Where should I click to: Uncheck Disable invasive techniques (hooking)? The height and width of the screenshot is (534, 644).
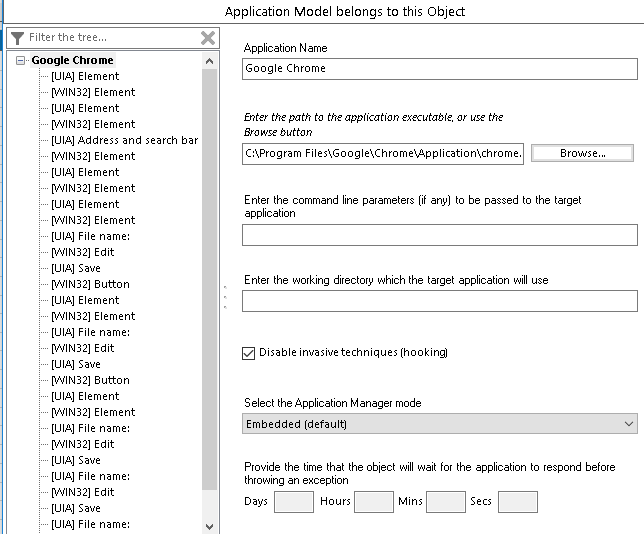tap(249, 353)
